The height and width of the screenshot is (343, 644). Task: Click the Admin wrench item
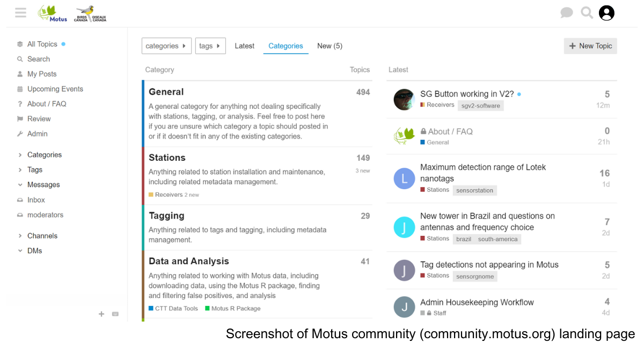click(x=37, y=134)
